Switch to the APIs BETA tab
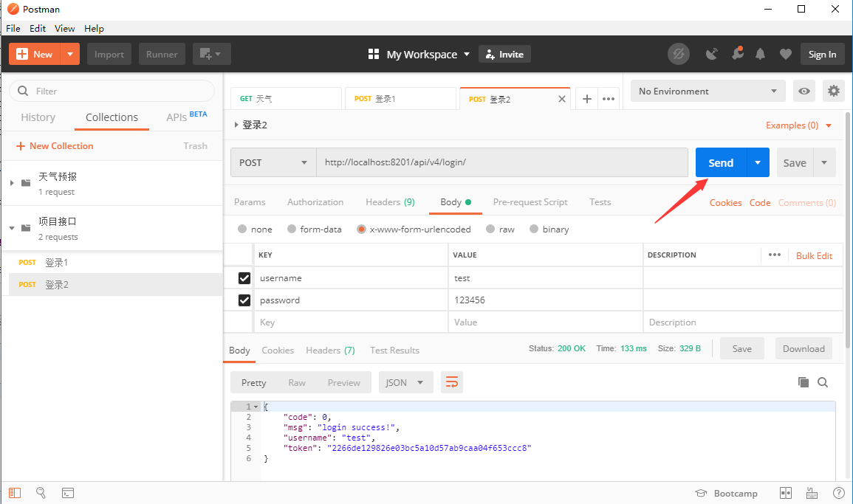Screen dimensions: 853x504 click(187, 117)
